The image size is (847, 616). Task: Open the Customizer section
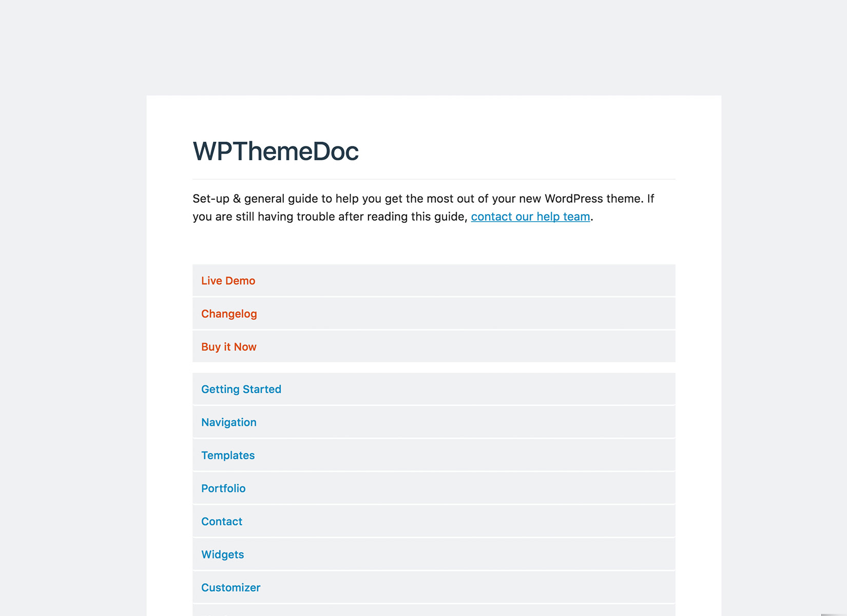pos(230,588)
